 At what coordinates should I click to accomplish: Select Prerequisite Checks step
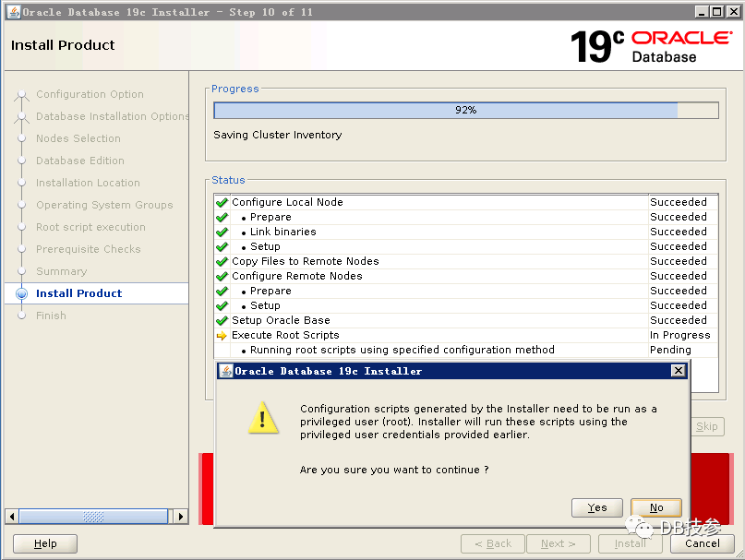pos(89,249)
